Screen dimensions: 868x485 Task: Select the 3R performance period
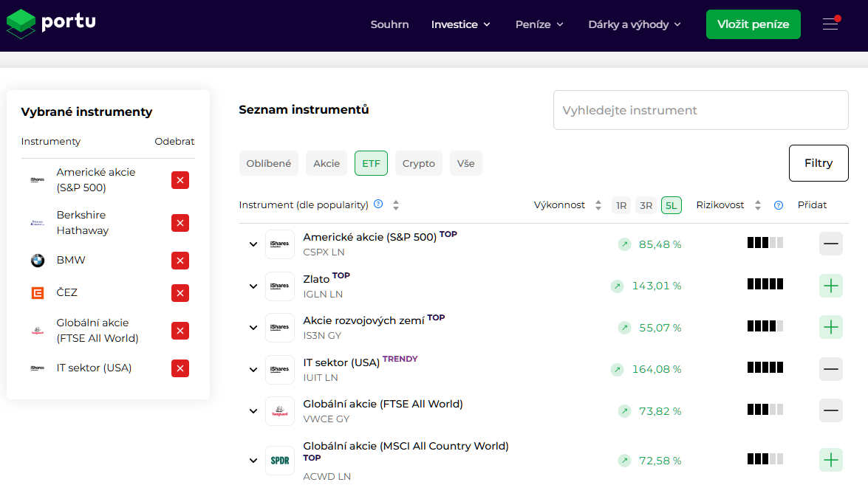646,205
